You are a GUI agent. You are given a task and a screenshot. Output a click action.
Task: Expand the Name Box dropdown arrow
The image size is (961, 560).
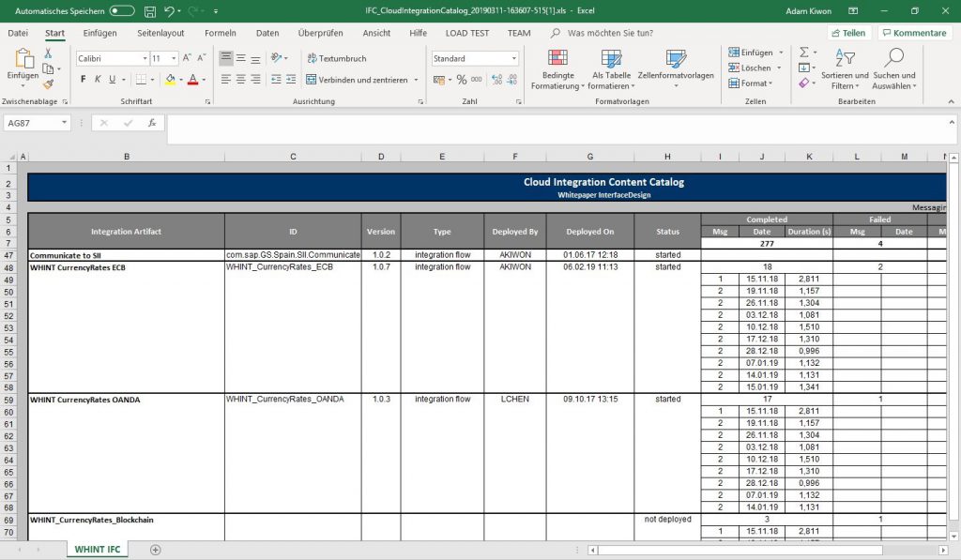[64, 123]
